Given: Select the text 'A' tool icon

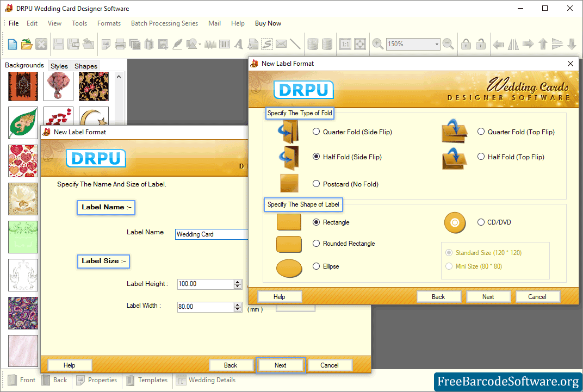Looking at the screenshot, I should (239, 44).
